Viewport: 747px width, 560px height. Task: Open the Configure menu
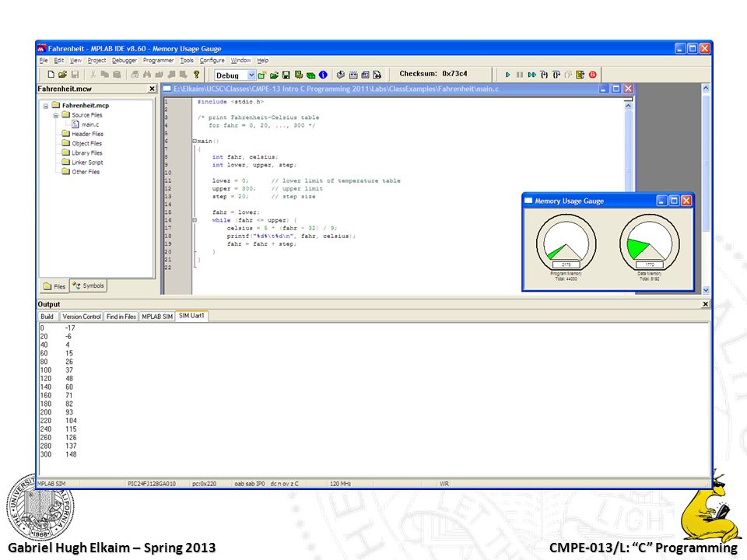pyautogui.click(x=212, y=61)
